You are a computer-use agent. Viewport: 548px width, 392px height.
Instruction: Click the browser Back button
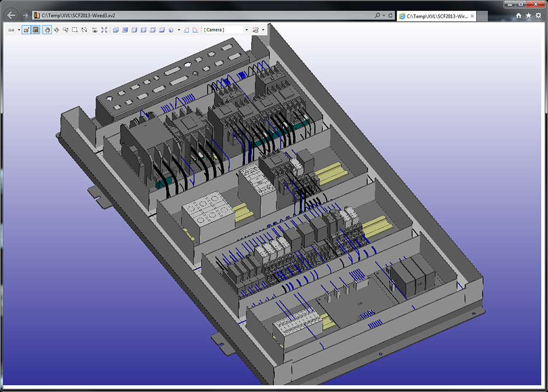(x=12, y=15)
